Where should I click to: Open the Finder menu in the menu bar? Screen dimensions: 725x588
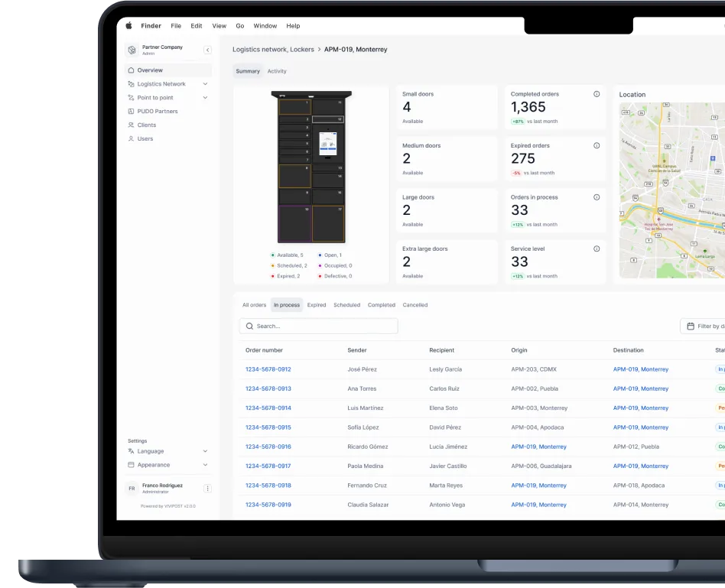pos(151,25)
